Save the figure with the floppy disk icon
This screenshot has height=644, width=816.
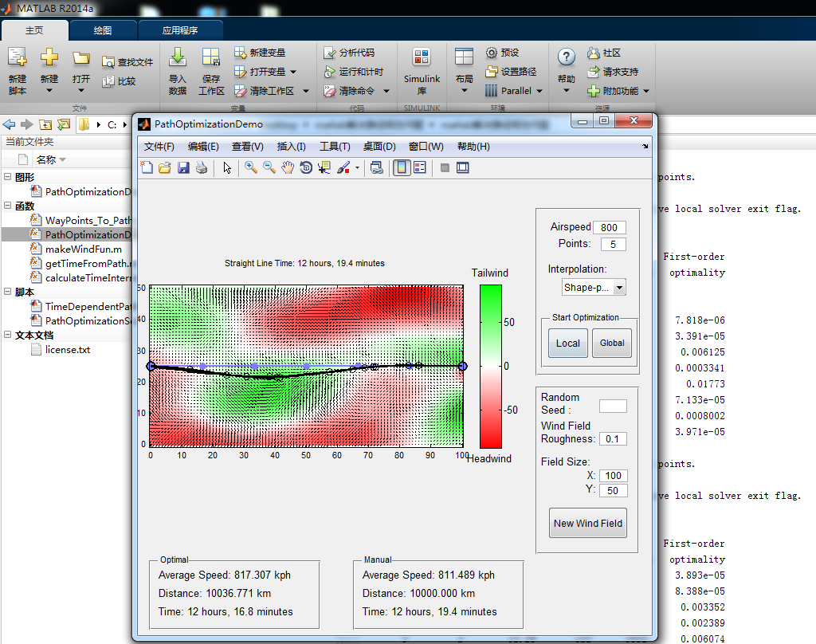coord(183,167)
